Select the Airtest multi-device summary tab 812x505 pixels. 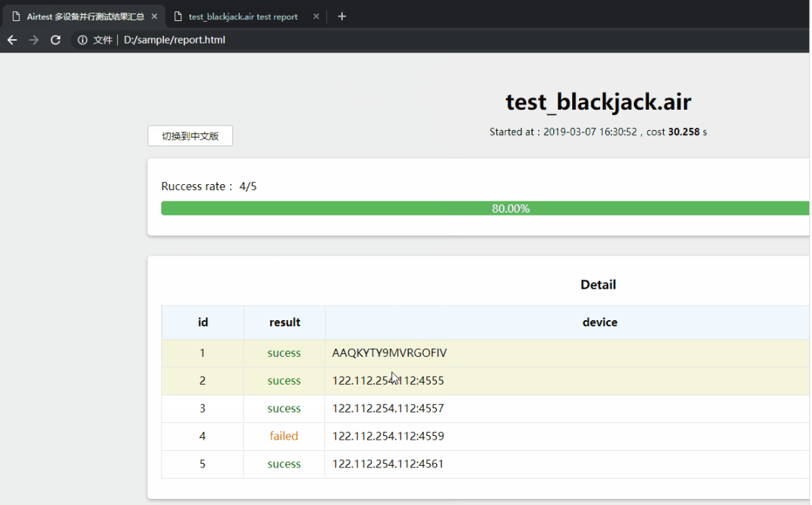pyautogui.click(x=83, y=17)
